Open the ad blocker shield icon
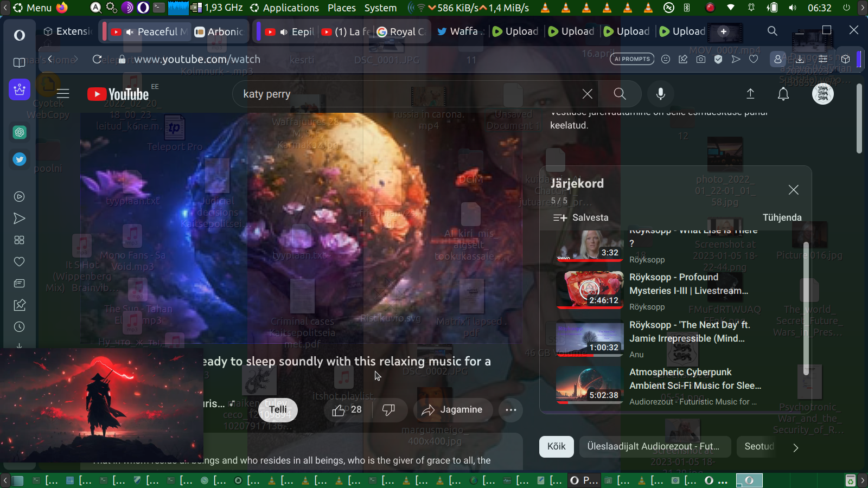Image resolution: width=868 pixels, height=488 pixels. pyautogui.click(x=718, y=59)
